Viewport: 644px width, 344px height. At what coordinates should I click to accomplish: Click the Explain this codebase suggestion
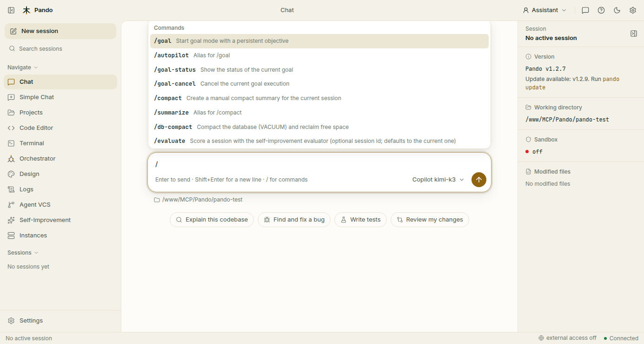[x=212, y=220]
